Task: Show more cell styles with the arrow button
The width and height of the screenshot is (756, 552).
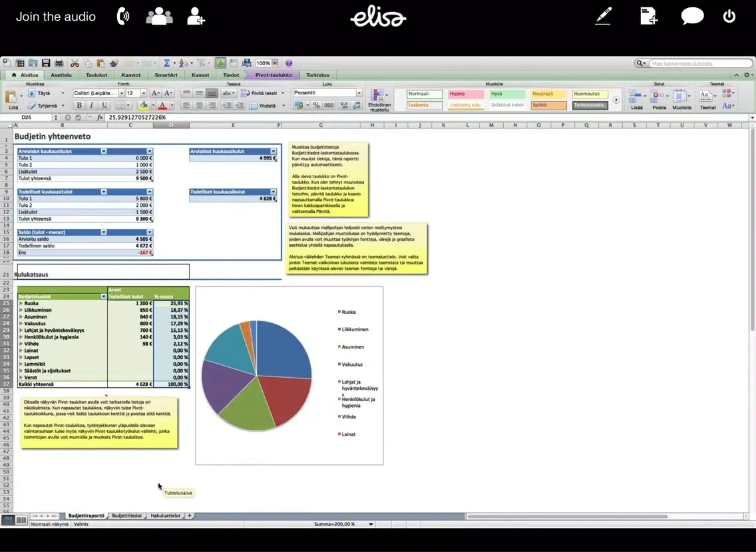Action: [x=616, y=100]
